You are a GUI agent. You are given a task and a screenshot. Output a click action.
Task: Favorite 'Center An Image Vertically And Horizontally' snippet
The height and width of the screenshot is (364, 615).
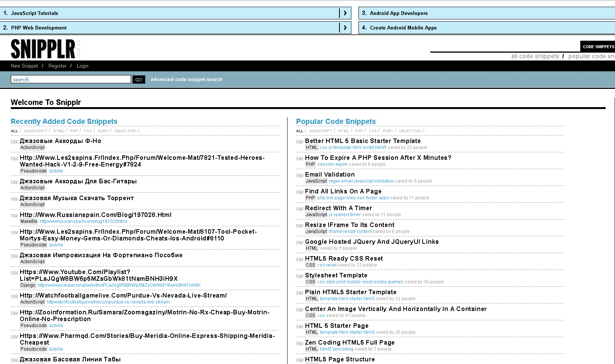click(299, 310)
